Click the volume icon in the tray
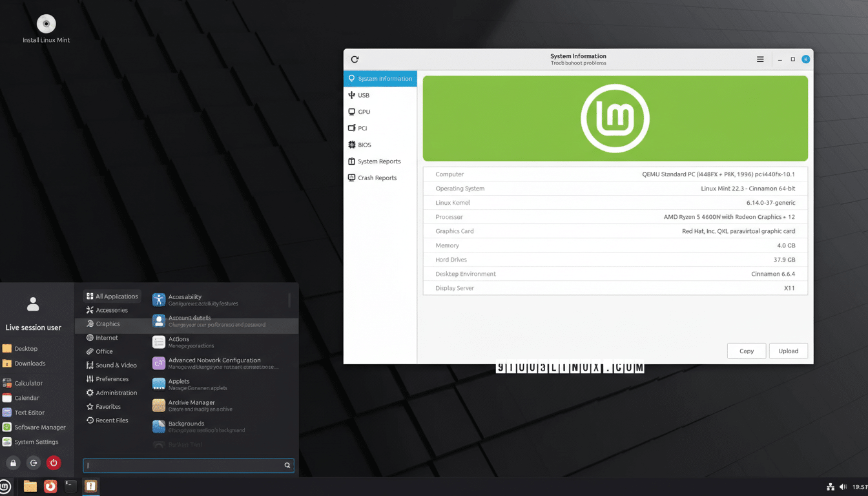The height and width of the screenshot is (496, 868). (x=843, y=486)
